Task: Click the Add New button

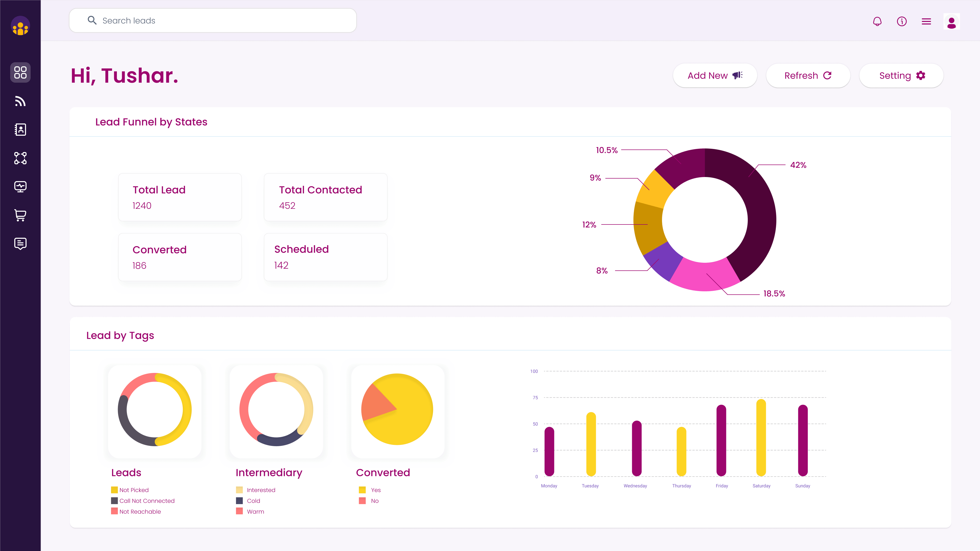Action: coord(715,76)
